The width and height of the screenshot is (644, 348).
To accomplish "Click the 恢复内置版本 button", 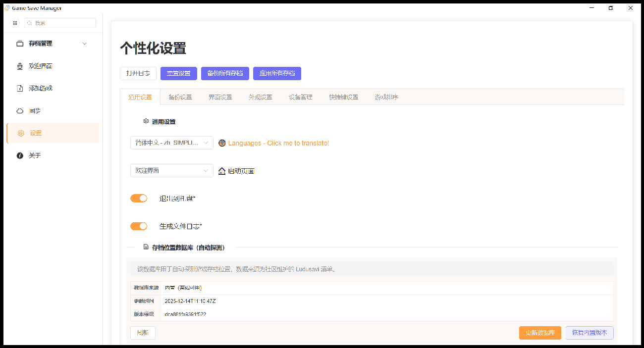I will click(x=590, y=333).
